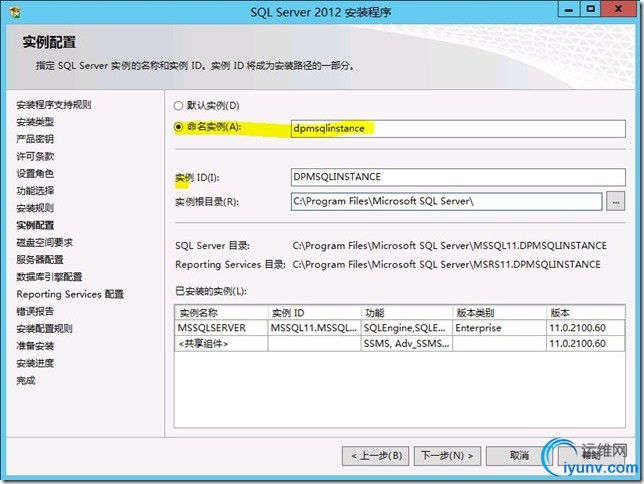Cancel setup with the 取消 button
644x484 pixels.
click(519, 456)
